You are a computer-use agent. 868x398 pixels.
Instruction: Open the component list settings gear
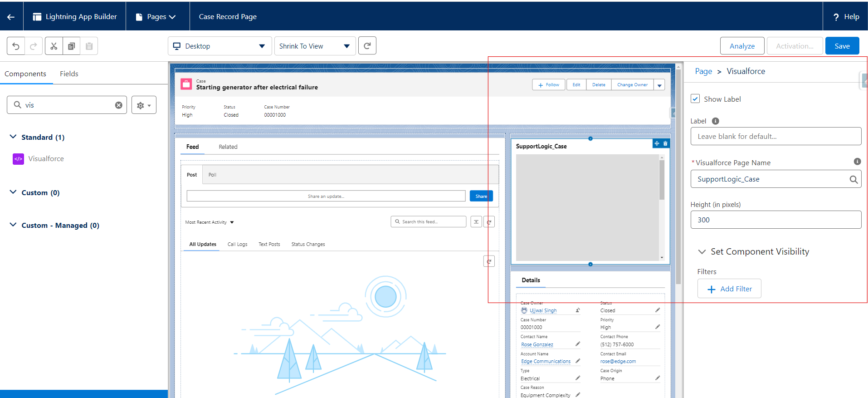[x=144, y=105]
